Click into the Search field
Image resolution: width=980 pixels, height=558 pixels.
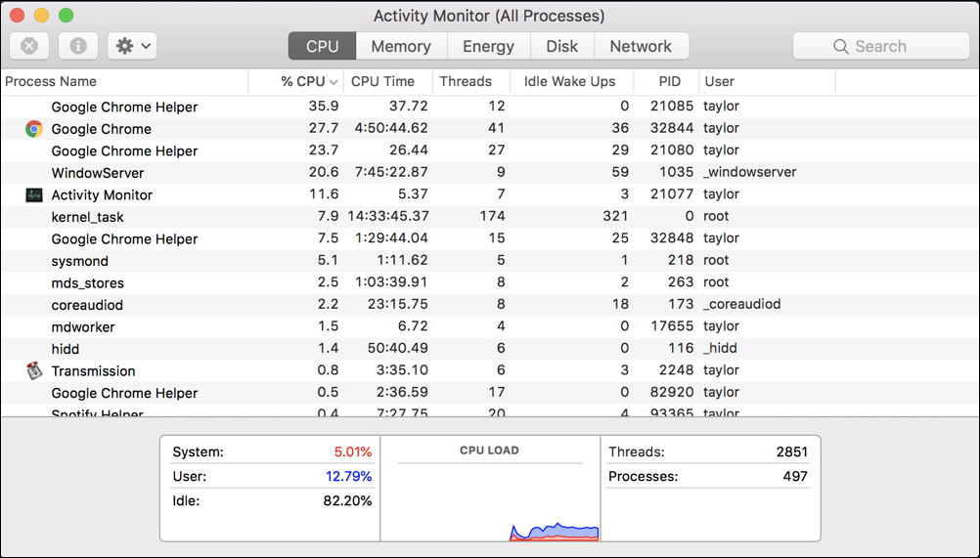click(881, 46)
